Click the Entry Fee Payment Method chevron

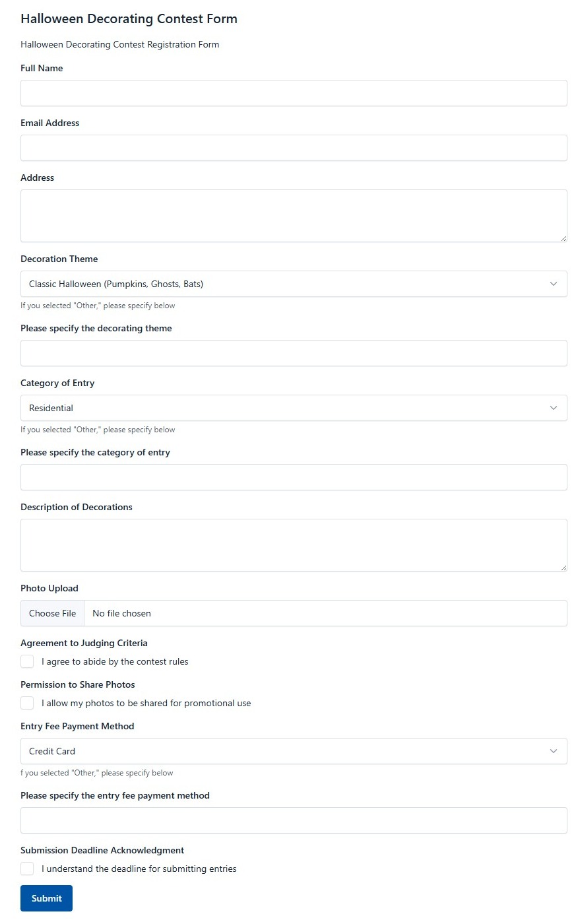pos(553,751)
